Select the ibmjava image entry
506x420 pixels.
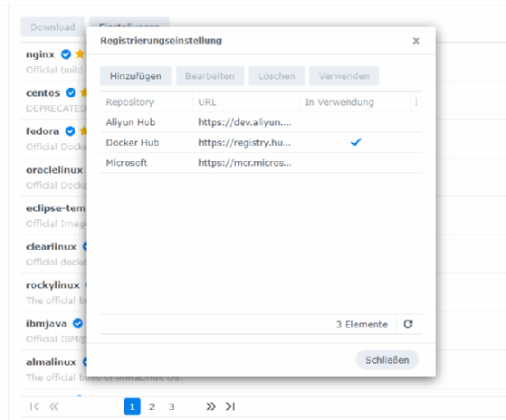click(53, 330)
